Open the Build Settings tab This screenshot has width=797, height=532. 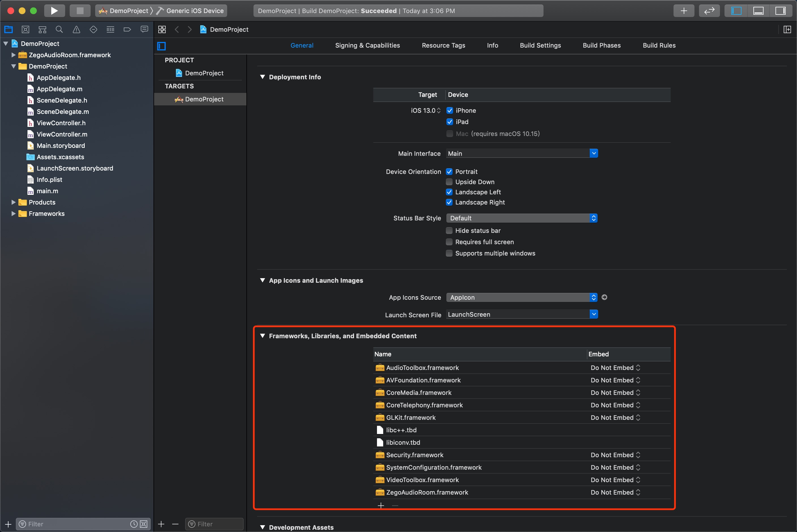(540, 45)
